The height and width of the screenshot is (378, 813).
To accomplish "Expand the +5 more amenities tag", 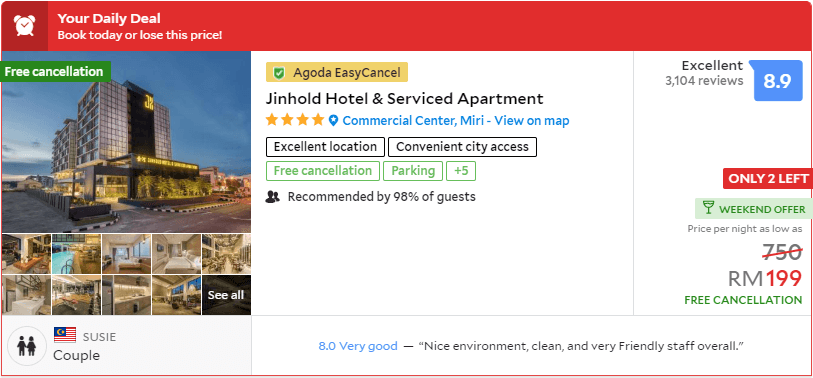I will coord(461,171).
